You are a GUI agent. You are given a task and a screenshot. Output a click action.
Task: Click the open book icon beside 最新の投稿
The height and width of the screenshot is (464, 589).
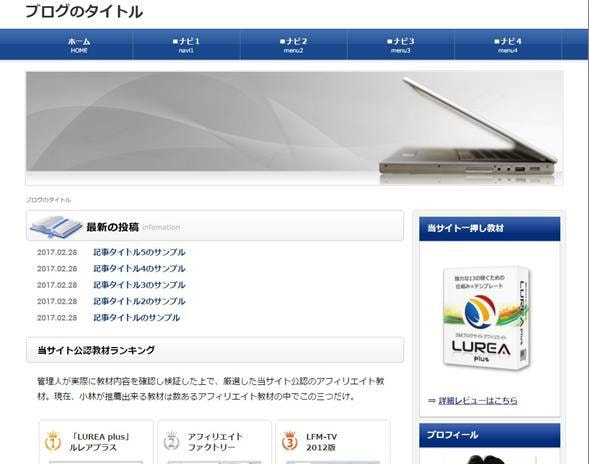[56, 227]
